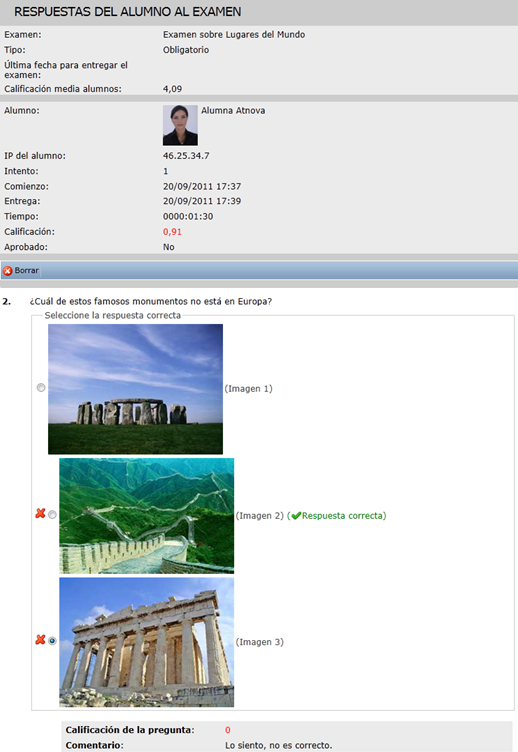
Task: Click the red Borrar delete icon
Action: tap(8, 271)
